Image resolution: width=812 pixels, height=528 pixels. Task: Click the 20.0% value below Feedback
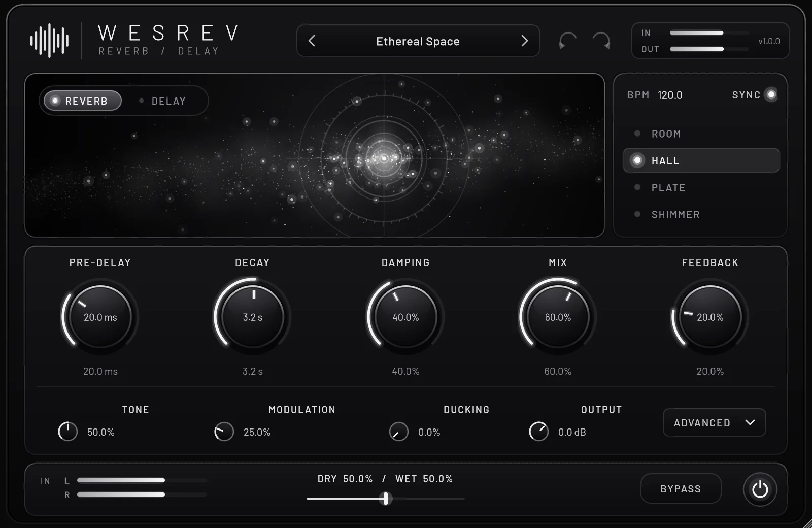pos(710,371)
